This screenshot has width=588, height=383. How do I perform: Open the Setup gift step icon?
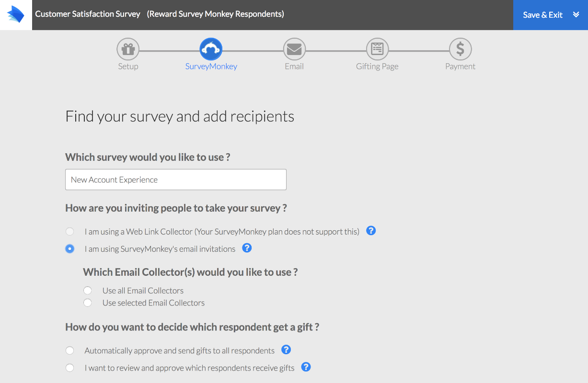[128, 49]
